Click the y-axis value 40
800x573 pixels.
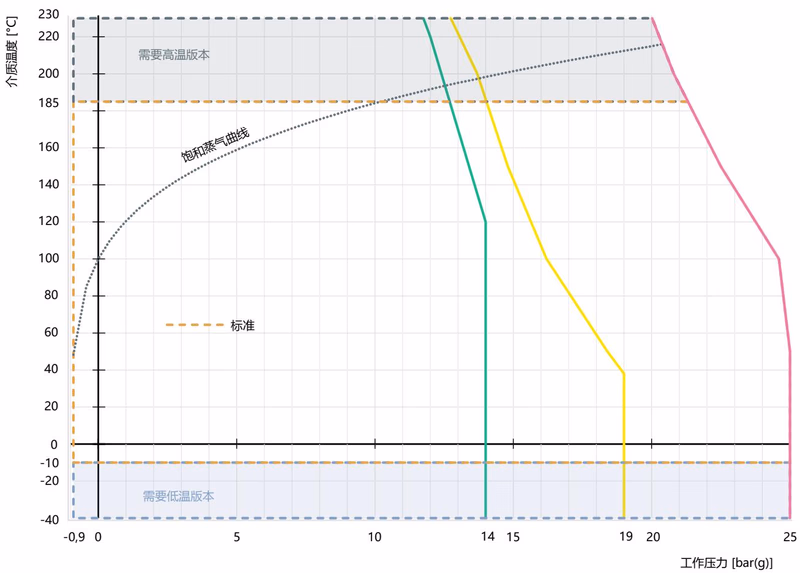point(51,369)
